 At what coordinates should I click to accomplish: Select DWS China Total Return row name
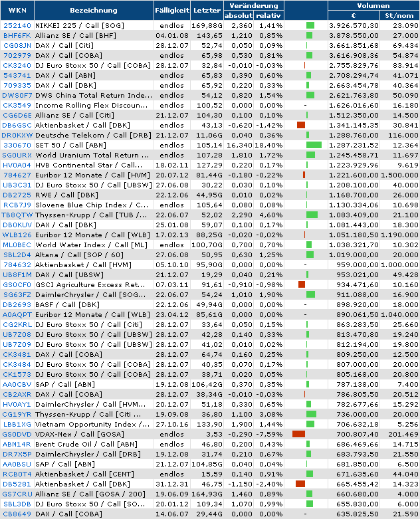tap(94, 95)
